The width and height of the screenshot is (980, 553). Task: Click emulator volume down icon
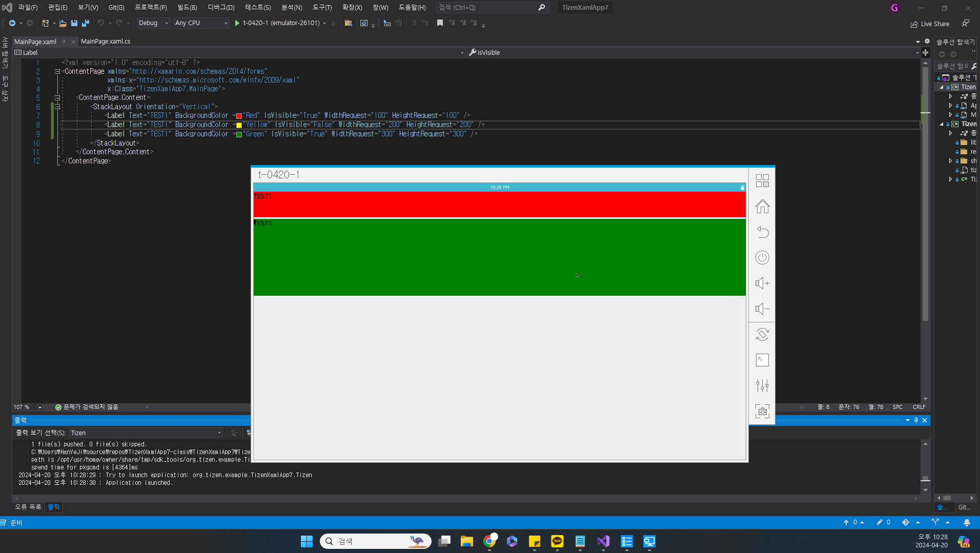[x=762, y=309]
